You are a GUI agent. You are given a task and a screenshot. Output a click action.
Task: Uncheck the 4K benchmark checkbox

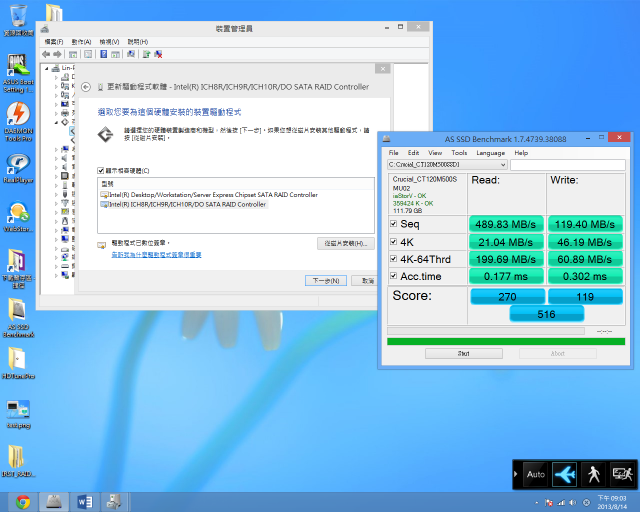click(x=393, y=242)
